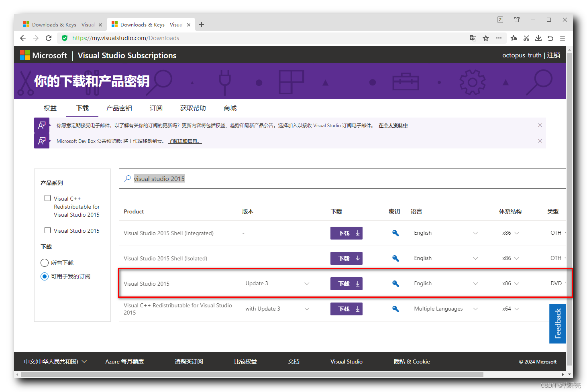Bookmark this page with the star
The width and height of the screenshot is (587, 392).
pyautogui.click(x=486, y=38)
